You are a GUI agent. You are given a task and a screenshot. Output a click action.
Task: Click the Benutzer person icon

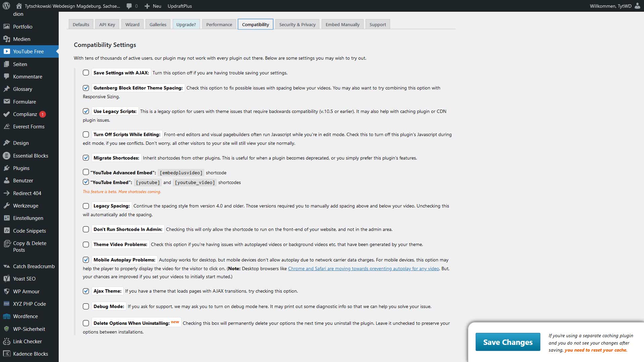6,180
